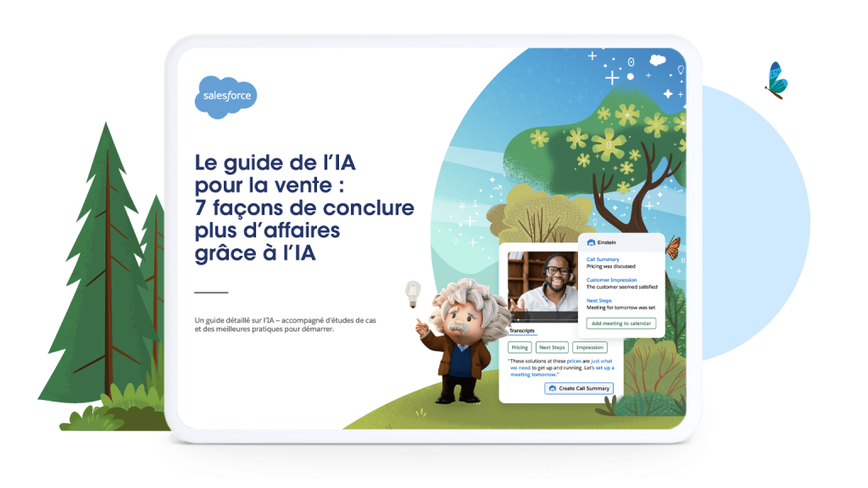Toggle the Next Steps transcript filter chip
This screenshot has width=868, height=488.
tap(552, 347)
